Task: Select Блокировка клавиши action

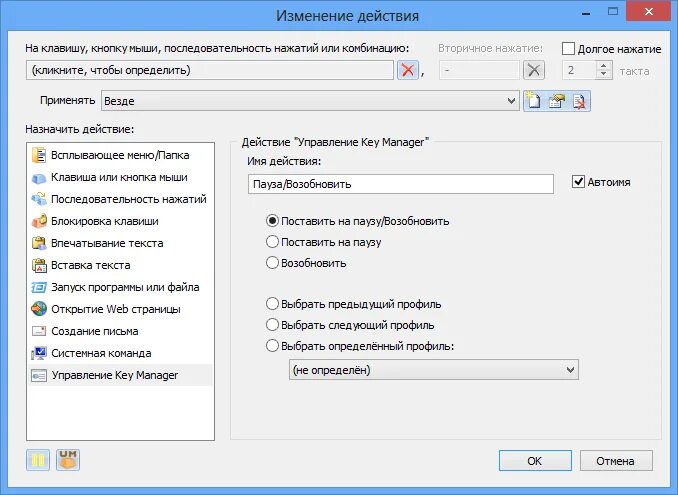Action: point(120,221)
